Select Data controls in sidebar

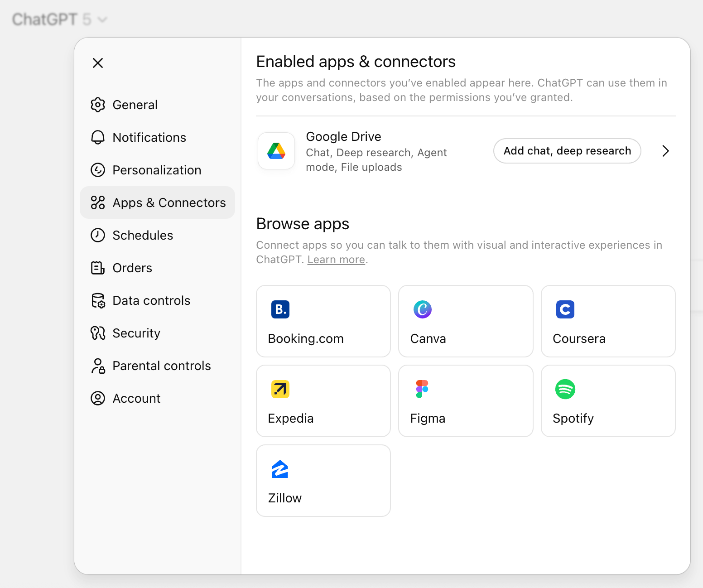click(151, 300)
